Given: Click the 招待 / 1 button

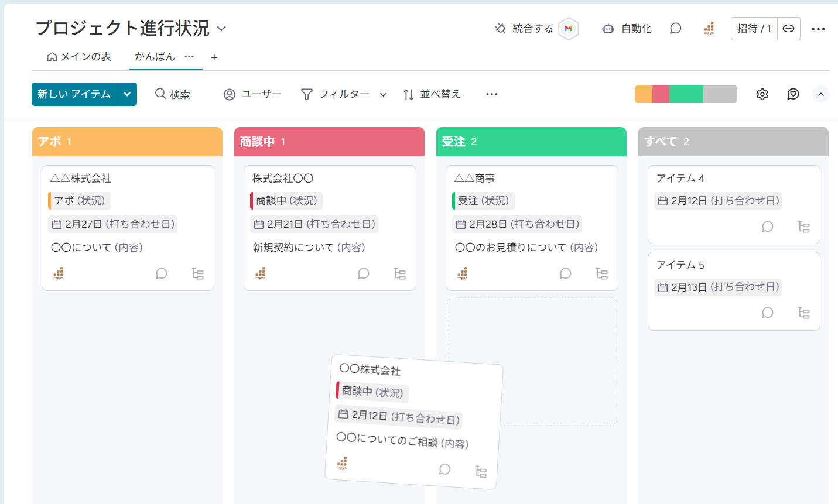Looking at the screenshot, I should [x=754, y=29].
